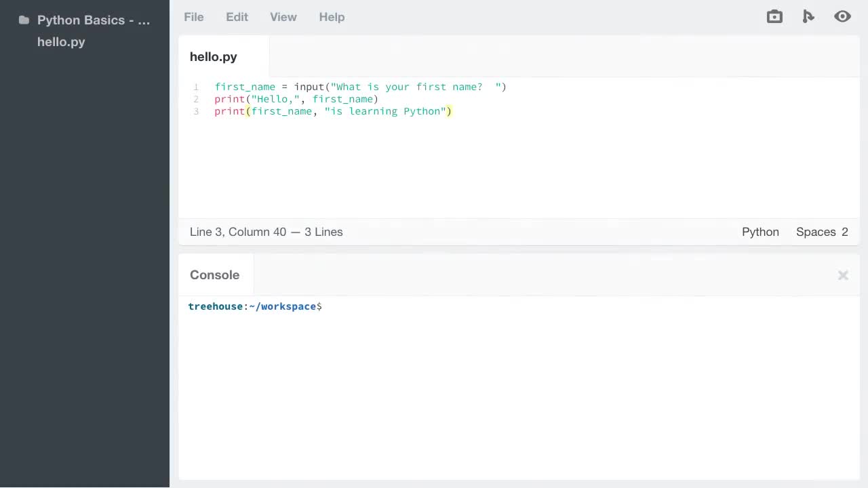The height and width of the screenshot is (488, 868).
Task: Fork the workspace with the fork icon
Action: (808, 16)
